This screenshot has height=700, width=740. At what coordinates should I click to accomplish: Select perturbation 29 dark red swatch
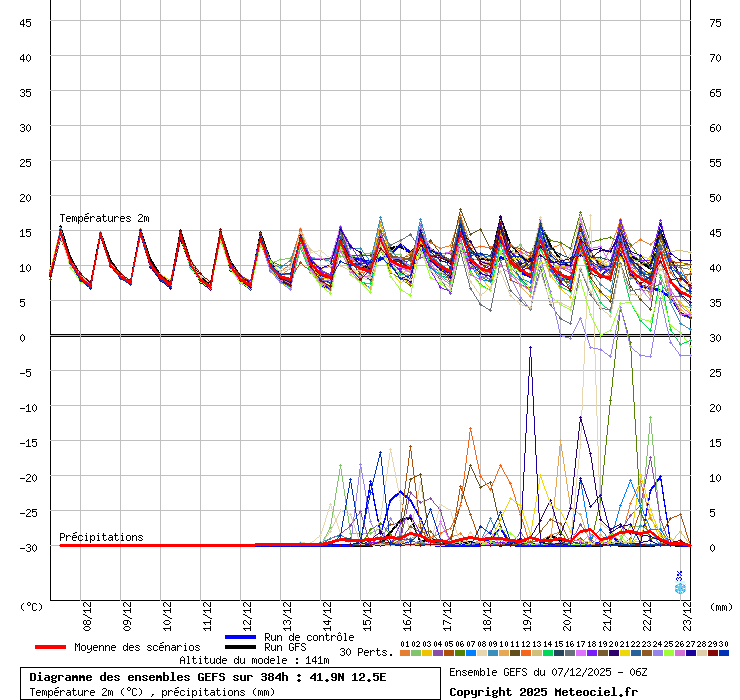pyautogui.click(x=712, y=653)
